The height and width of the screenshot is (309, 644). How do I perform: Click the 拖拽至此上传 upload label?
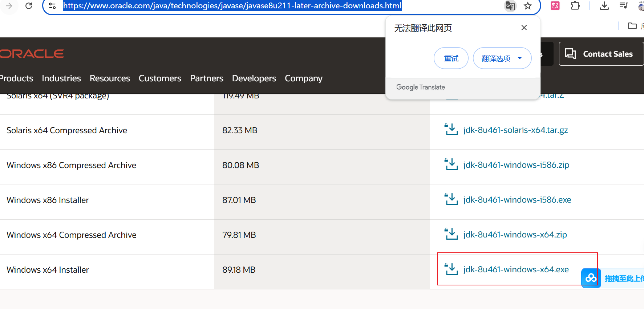click(x=624, y=278)
